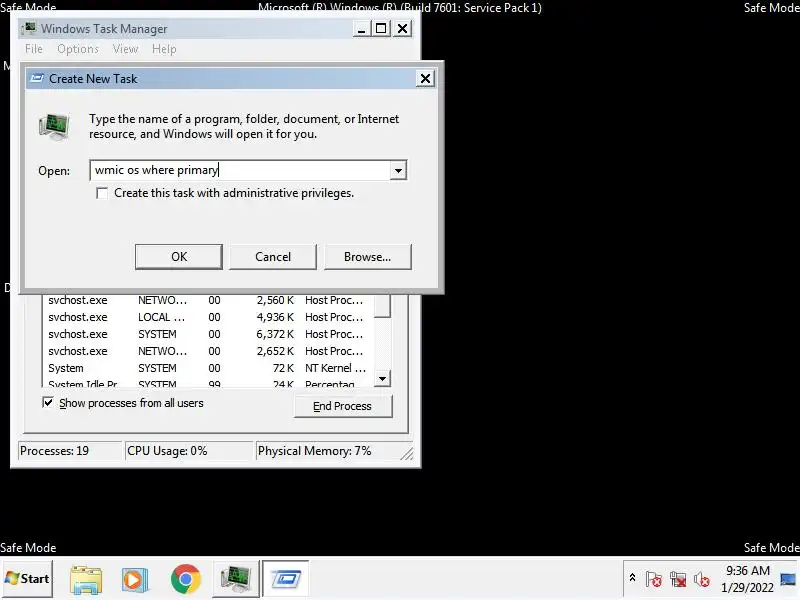The width and height of the screenshot is (800, 600).
Task: Browse for a program to run
Action: (367, 257)
